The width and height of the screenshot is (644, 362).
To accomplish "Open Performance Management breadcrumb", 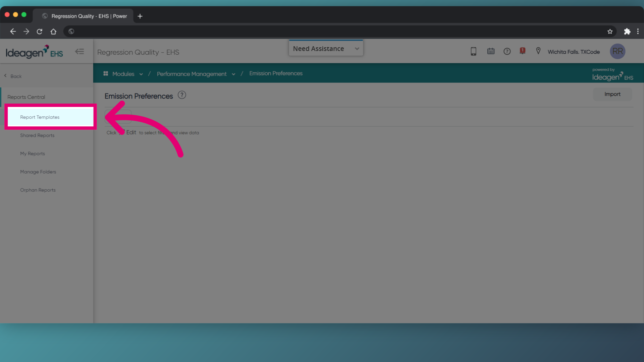I will coord(192,74).
